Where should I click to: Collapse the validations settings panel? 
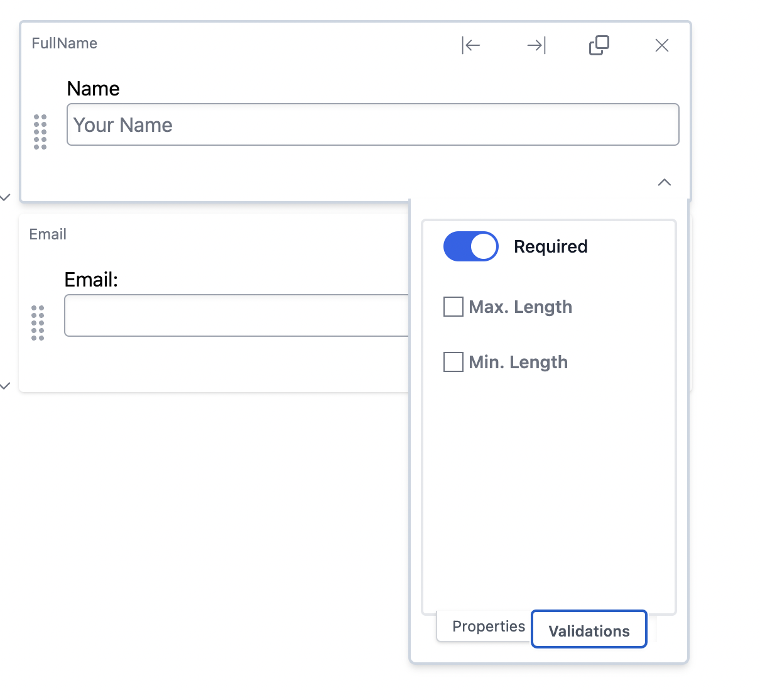[664, 183]
